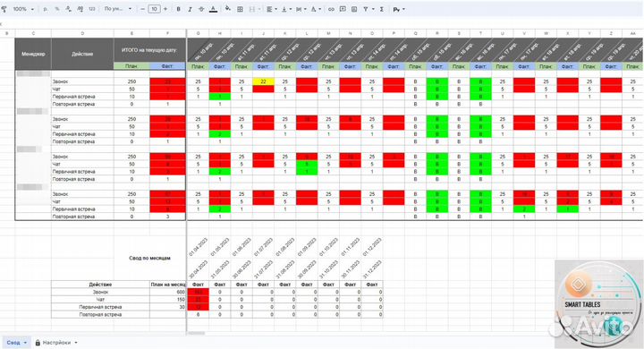Increase font size with plus button

click(x=165, y=9)
